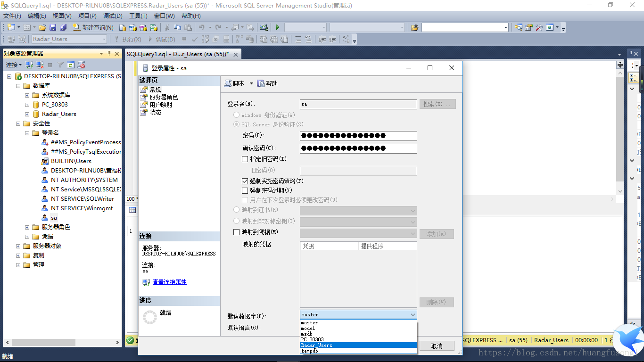The image size is (644, 362).
Task: Click the Confirm password (确认密码) field
Action: coord(358,148)
